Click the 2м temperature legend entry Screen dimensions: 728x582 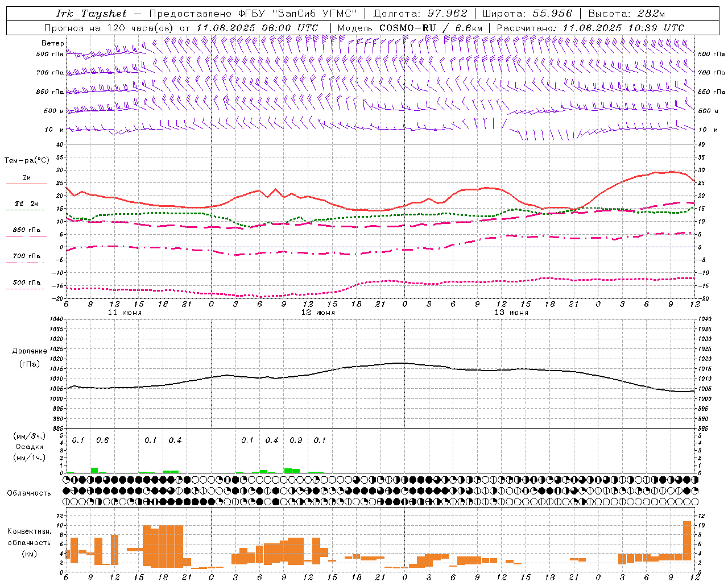(x=27, y=178)
